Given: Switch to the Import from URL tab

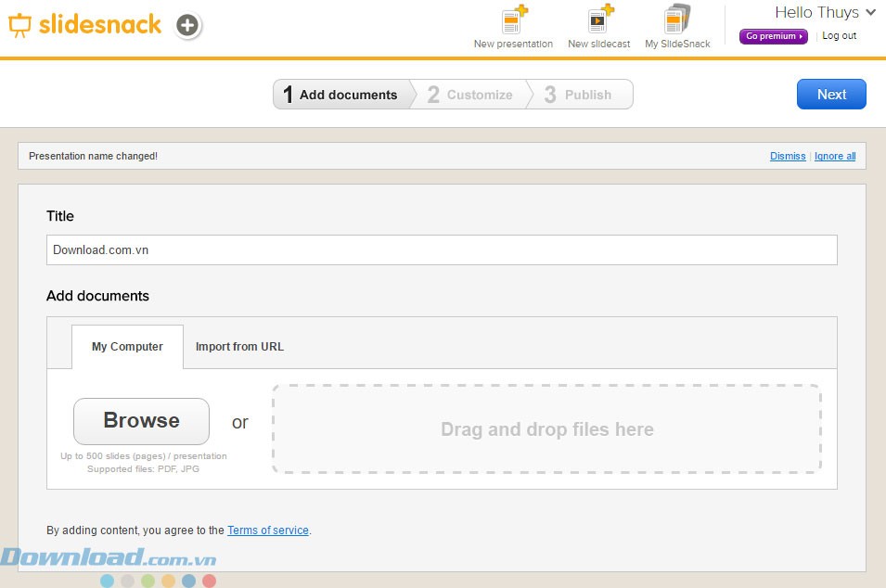Looking at the screenshot, I should pyautogui.click(x=239, y=347).
